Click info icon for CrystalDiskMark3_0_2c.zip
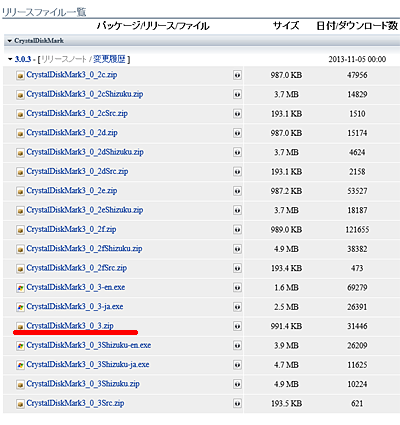Screen dimensions: 400x425 [237, 75]
